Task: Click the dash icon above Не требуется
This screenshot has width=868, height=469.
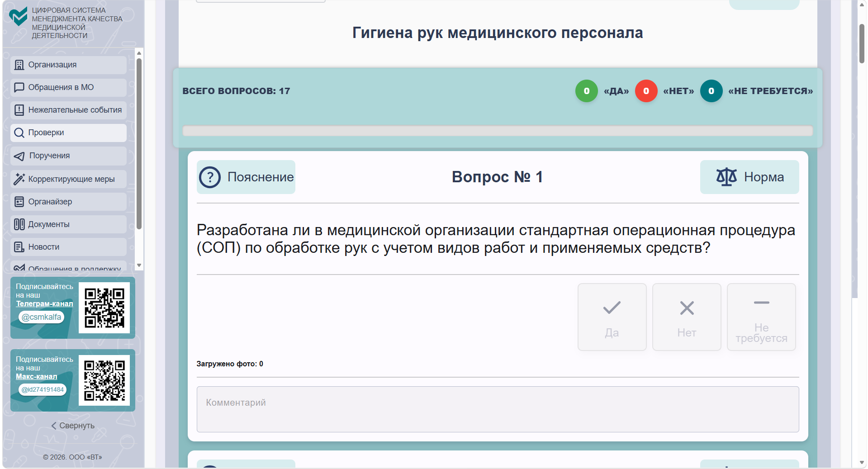Action: point(761,303)
